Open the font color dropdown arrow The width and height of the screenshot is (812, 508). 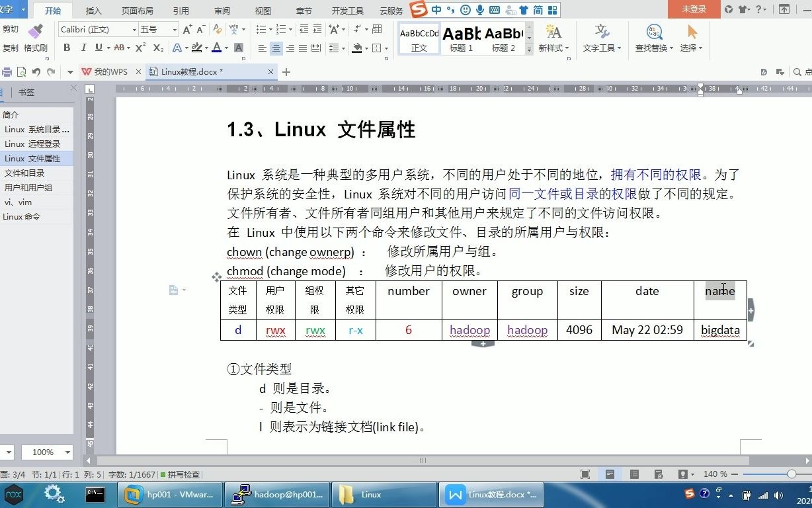click(x=225, y=48)
